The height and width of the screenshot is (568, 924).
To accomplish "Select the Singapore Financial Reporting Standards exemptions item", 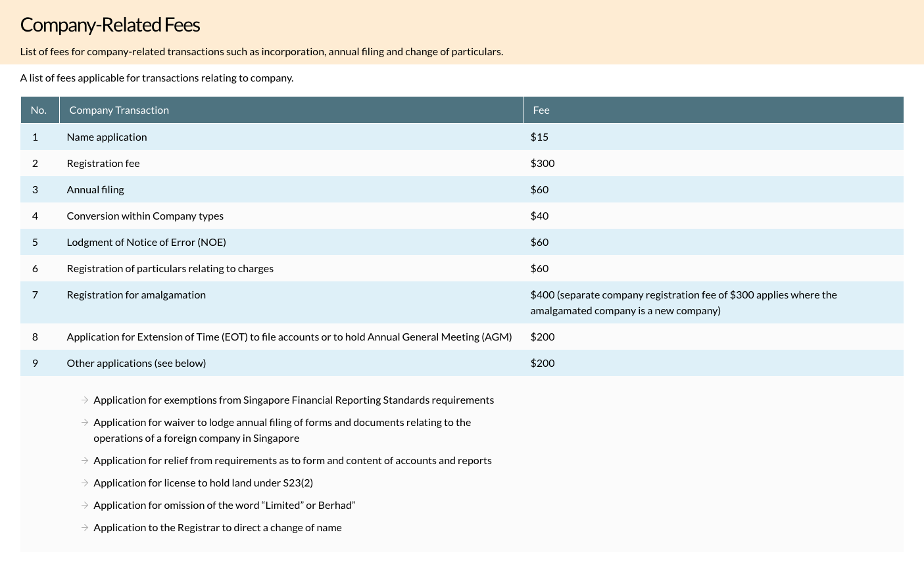I will [294, 400].
